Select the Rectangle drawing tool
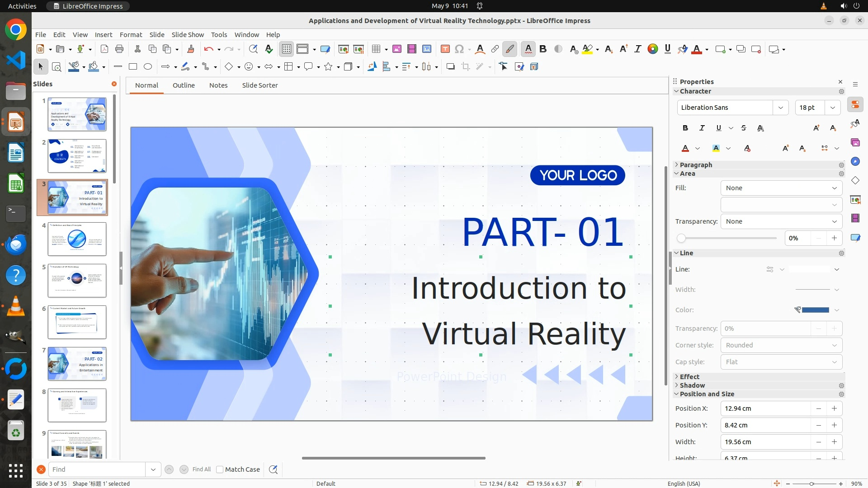The height and width of the screenshot is (488, 868). click(133, 67)
